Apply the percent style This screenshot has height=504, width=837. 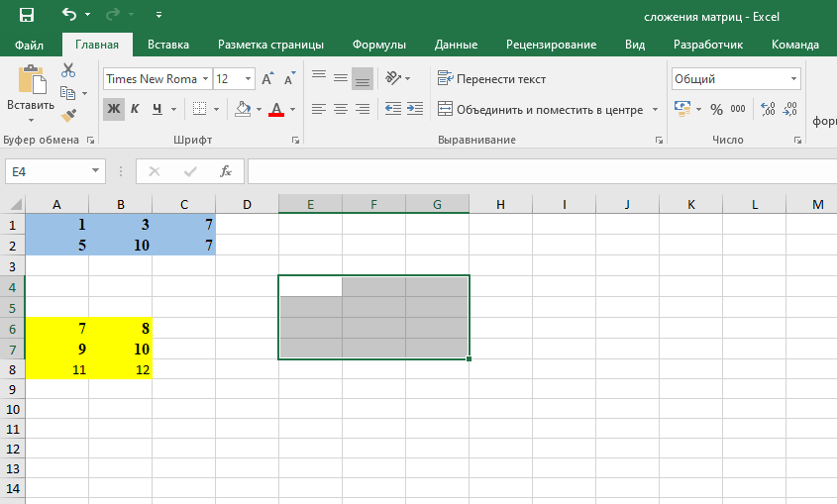point(716,109)
